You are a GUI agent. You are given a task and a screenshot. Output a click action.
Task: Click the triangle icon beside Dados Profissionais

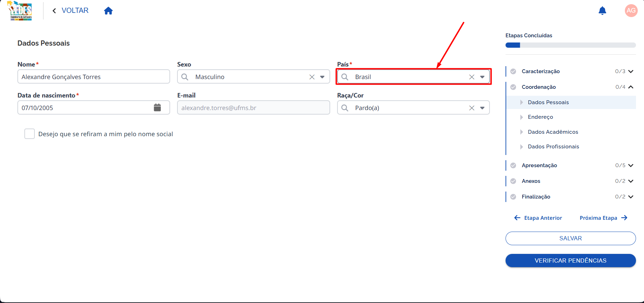[522, 147]
